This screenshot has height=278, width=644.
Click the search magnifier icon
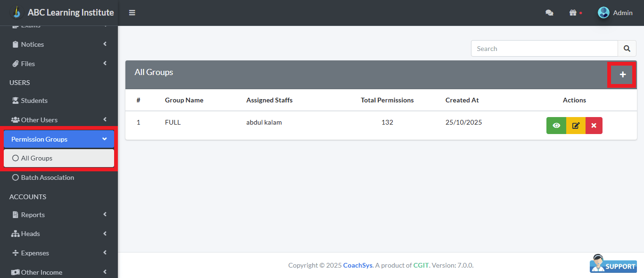tap(627, 49)
